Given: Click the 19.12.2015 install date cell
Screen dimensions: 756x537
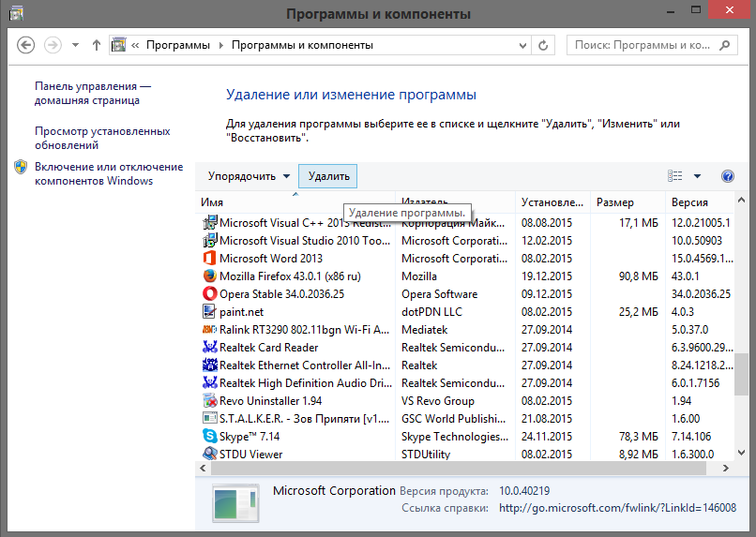Looking at the screenshot, I should tap(547, 276).
